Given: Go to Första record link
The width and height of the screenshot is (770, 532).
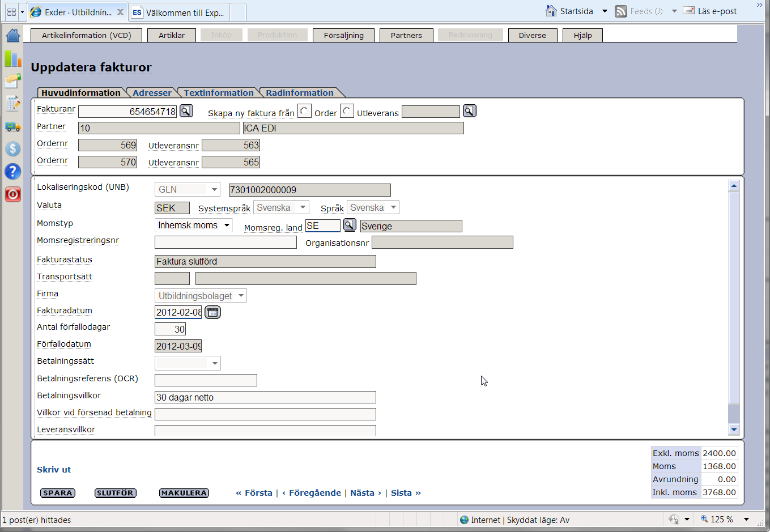Looking at the screenshot, I should pos(254,493).
